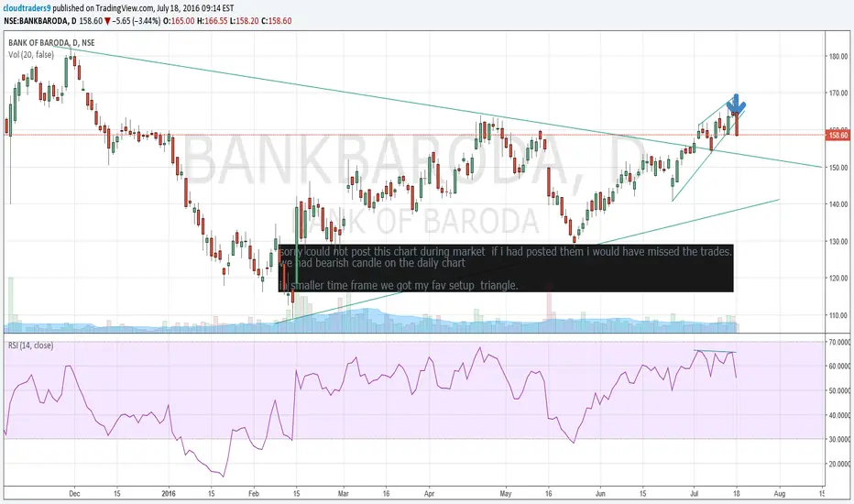The image size is (854, 504).
Task: Click the Apr date axis label
Action: tap(429, 494)
